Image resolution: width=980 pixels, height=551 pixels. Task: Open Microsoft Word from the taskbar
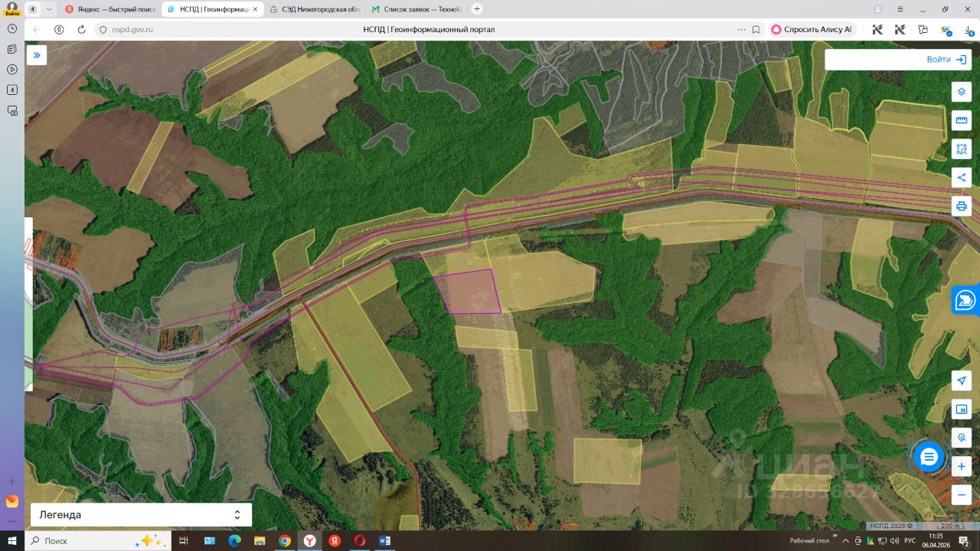(384, 541)
